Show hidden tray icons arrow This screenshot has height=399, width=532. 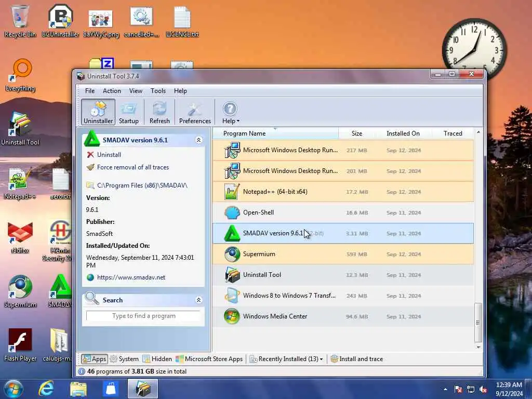445,389
